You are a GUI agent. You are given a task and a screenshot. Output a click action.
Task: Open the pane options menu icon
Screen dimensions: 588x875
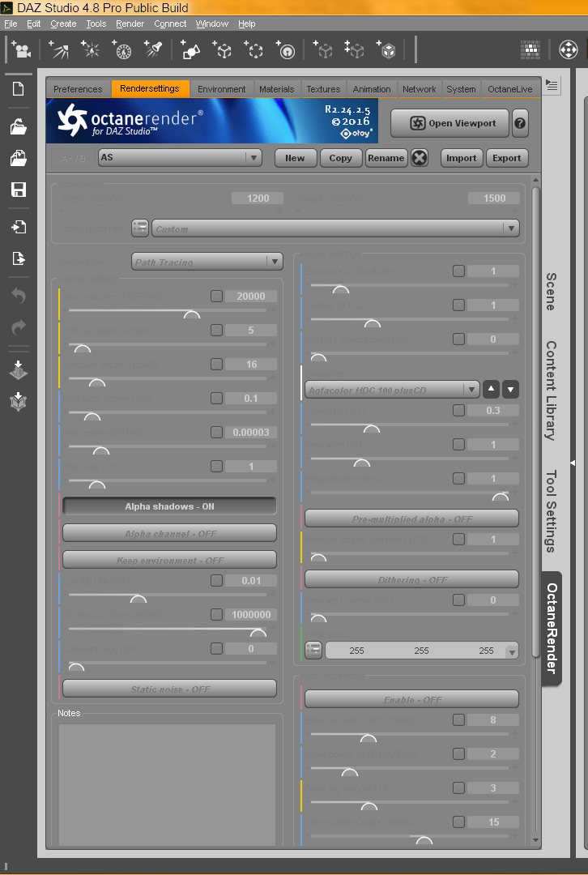click(x=552, y=85)
